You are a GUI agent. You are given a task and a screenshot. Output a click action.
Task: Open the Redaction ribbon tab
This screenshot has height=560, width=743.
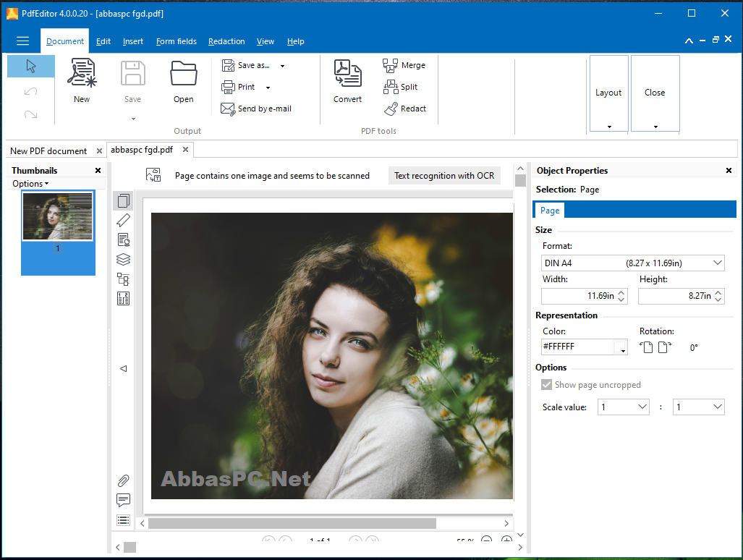click(x=226, y=41)
